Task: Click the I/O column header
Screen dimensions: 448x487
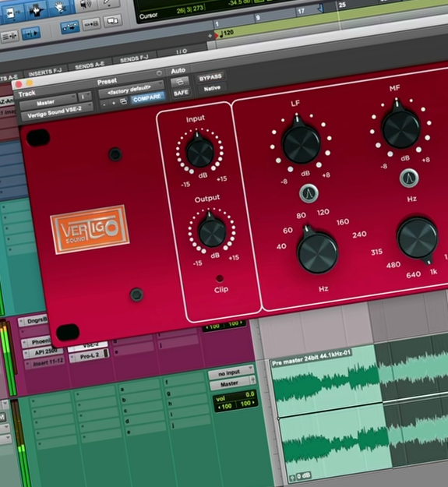Action: click(x=182, y=51)
